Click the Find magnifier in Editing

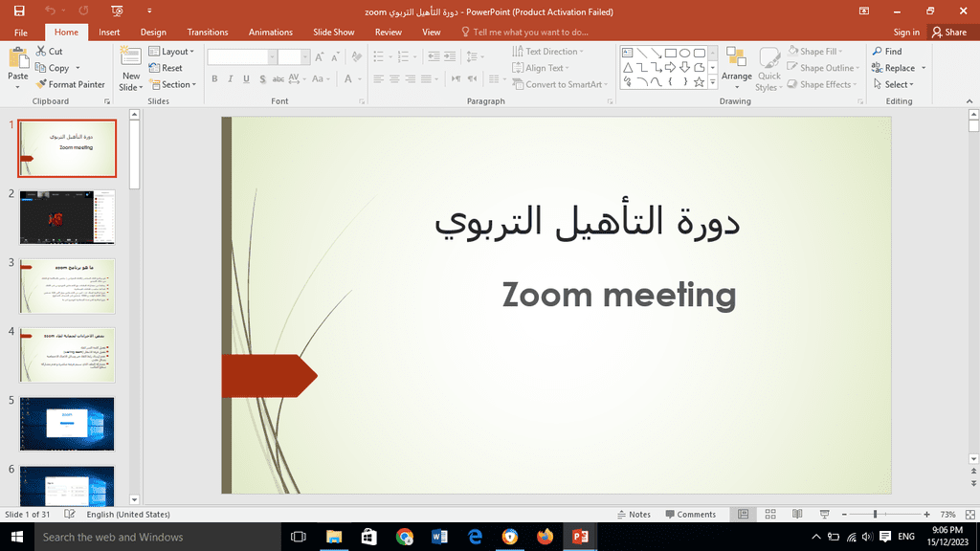click(x=887, y=52)
